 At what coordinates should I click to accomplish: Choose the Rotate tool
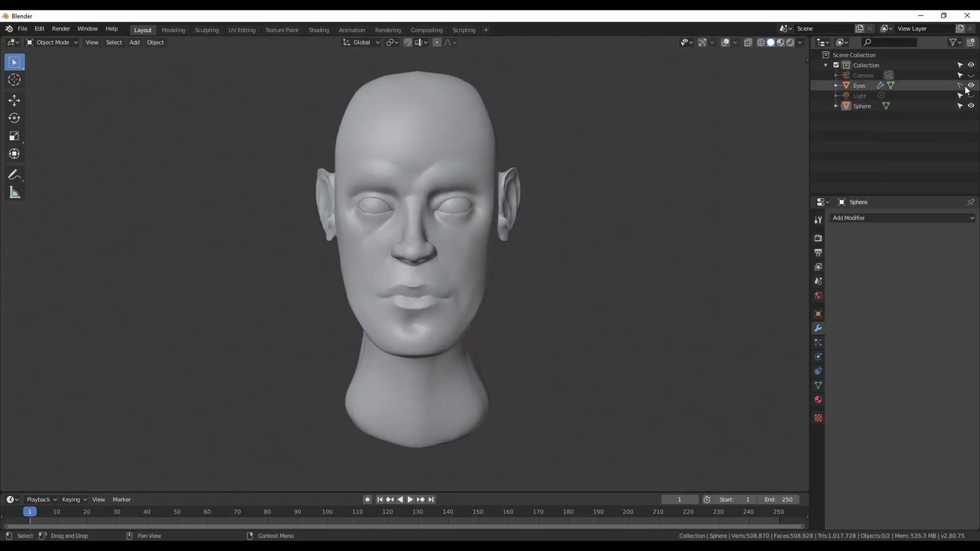tap(15, 118)
